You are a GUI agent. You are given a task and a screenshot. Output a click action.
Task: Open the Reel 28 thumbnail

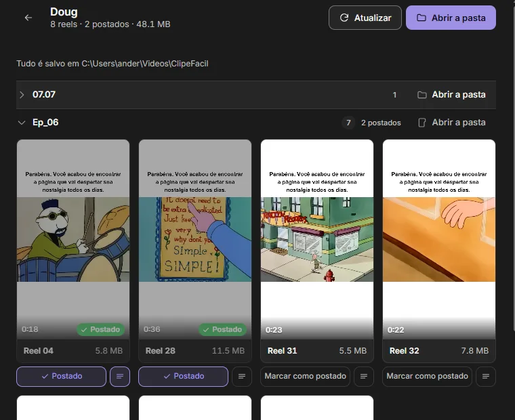[195, 239]
